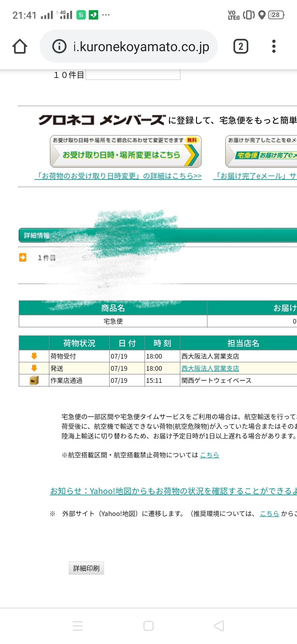The width and height of the screenshot is (297, 644).
Task: Tap the battery indicator showing 28
Action: pos(276,15)
